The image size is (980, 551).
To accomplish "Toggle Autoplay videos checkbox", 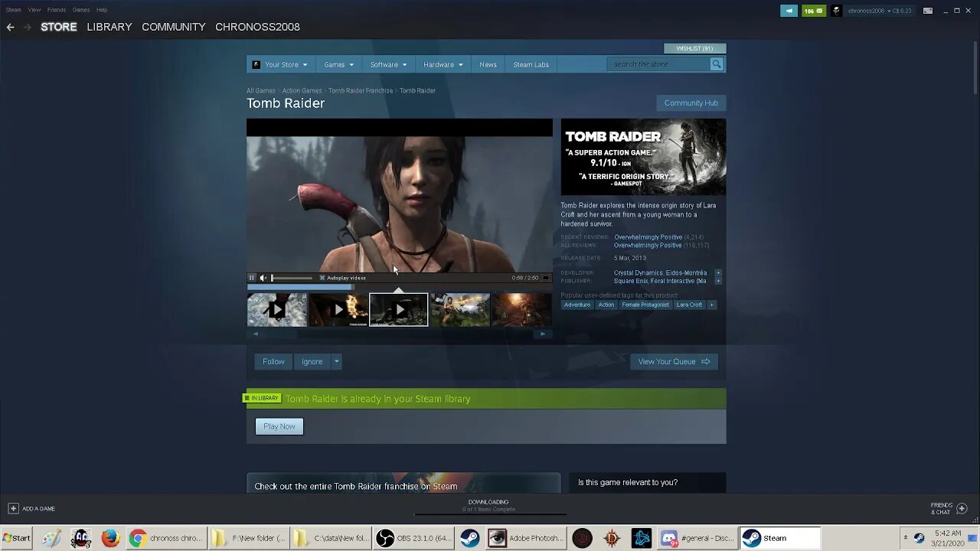I will pos(322,278).
